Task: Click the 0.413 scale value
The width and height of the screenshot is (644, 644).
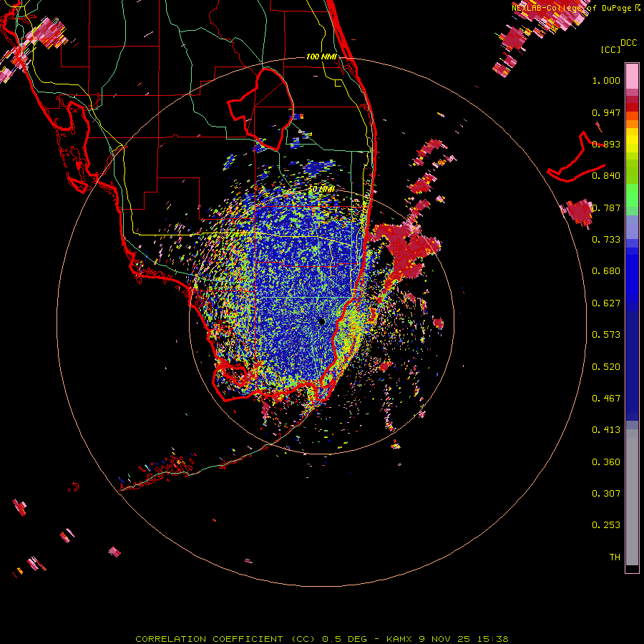Action: (606, 430)
